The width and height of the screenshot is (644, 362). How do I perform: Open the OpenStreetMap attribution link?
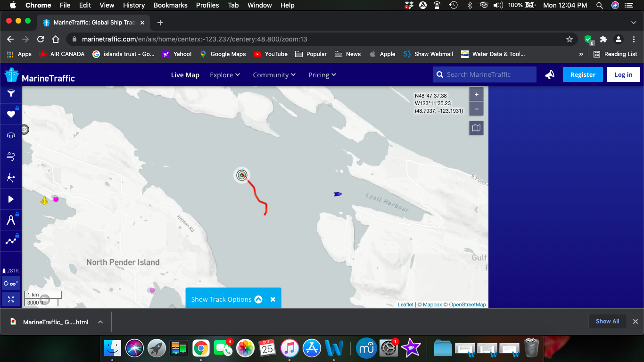click(467, 304)
